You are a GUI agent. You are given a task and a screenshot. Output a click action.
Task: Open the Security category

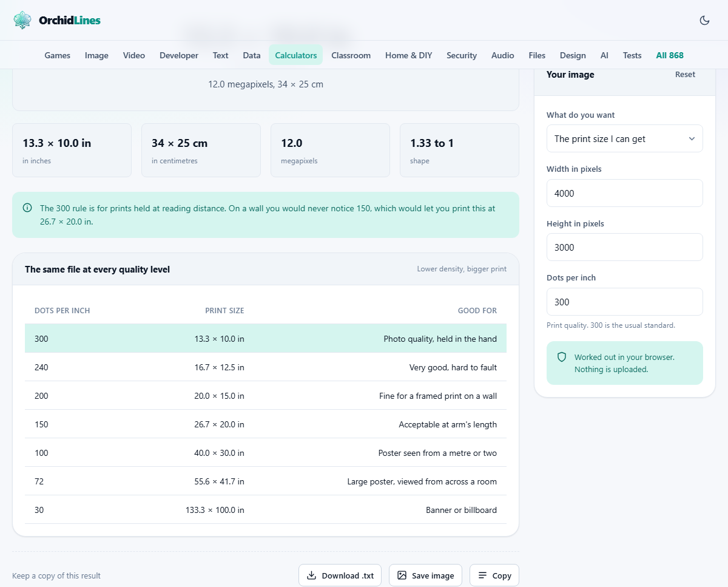(x=462, y=55)
